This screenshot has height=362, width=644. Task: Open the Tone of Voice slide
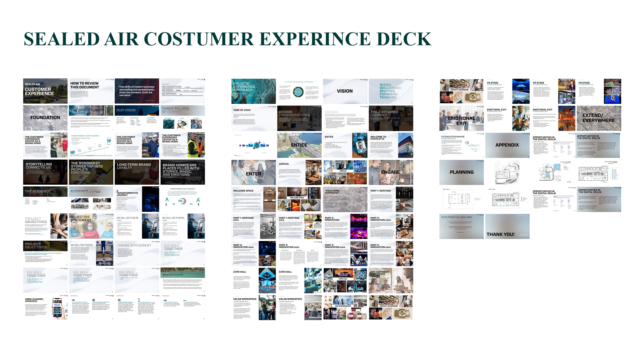point(254,118)
